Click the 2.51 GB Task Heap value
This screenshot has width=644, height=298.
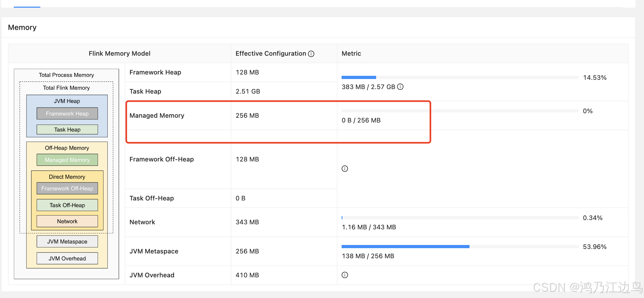[248, 91]
